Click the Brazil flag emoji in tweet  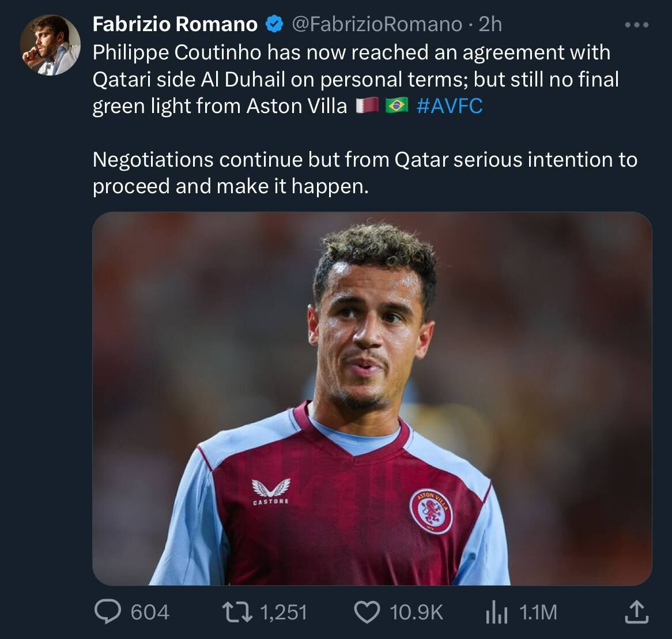(396, 106)
